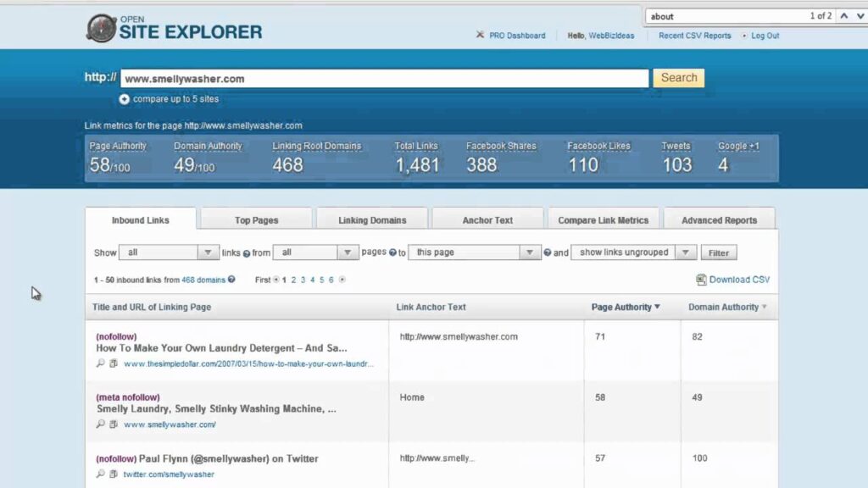Click the Domain Authority metric label
This screenshot has width=868, height=488.
point(209,146)
